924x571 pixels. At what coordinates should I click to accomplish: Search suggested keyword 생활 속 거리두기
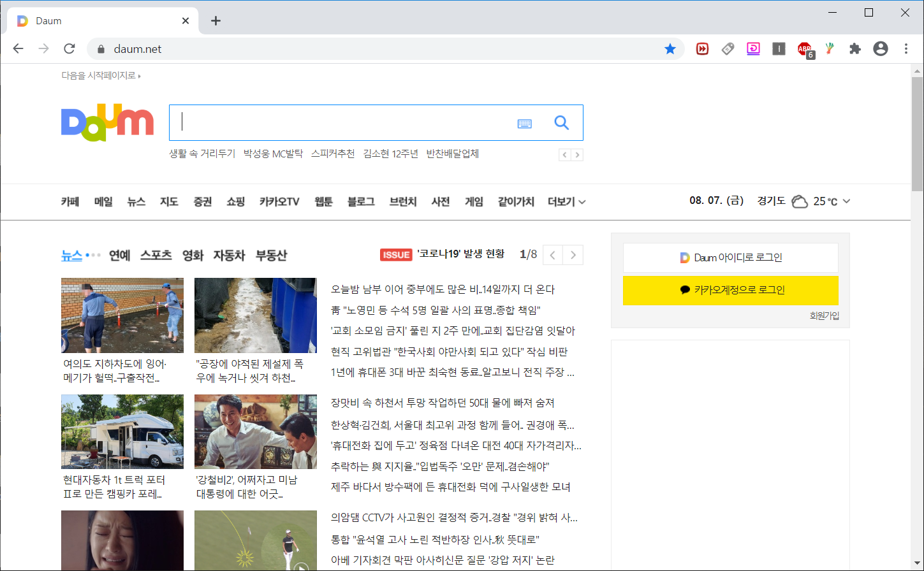tap(202, 154)
